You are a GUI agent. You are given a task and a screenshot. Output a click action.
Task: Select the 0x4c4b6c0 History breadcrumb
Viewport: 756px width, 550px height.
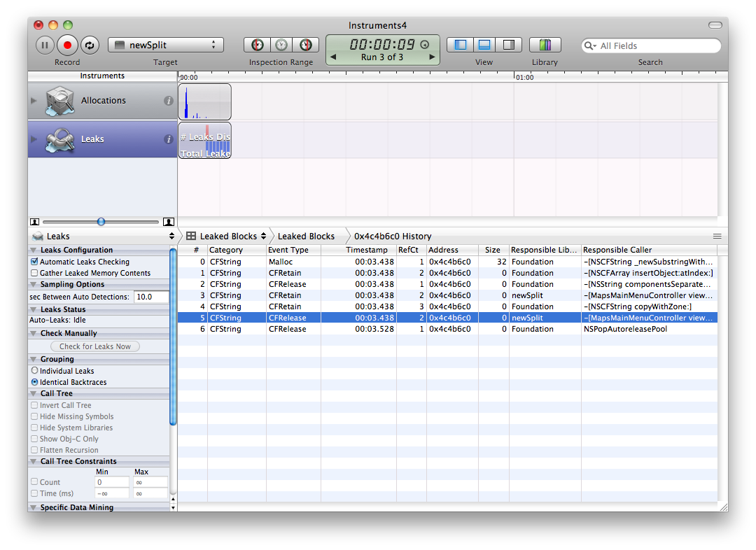click(393, 237)
